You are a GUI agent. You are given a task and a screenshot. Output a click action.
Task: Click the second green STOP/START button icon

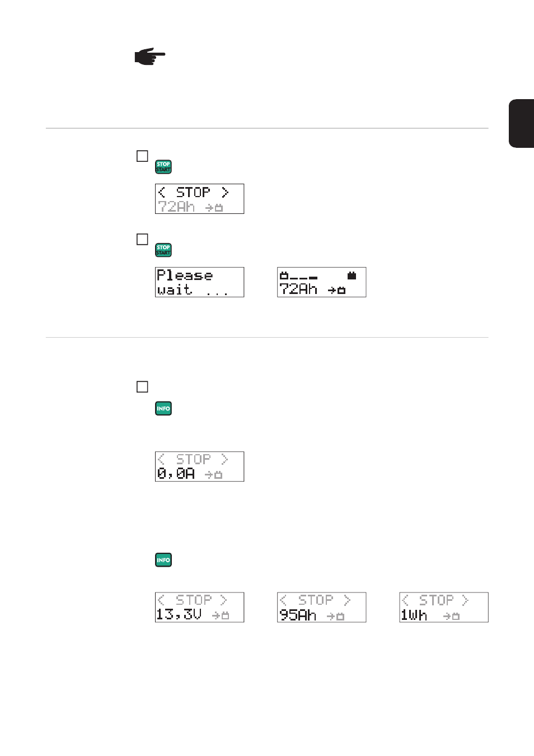pos(163,250)
